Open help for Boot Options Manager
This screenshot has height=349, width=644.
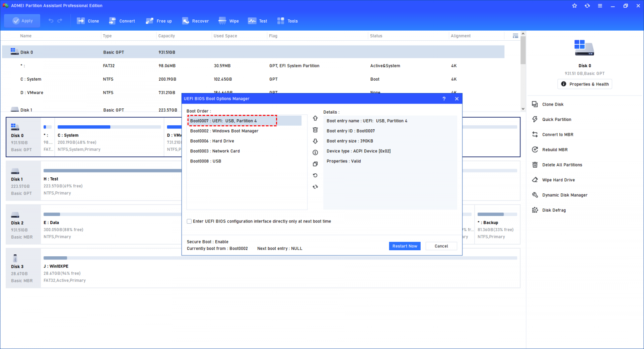444,99
